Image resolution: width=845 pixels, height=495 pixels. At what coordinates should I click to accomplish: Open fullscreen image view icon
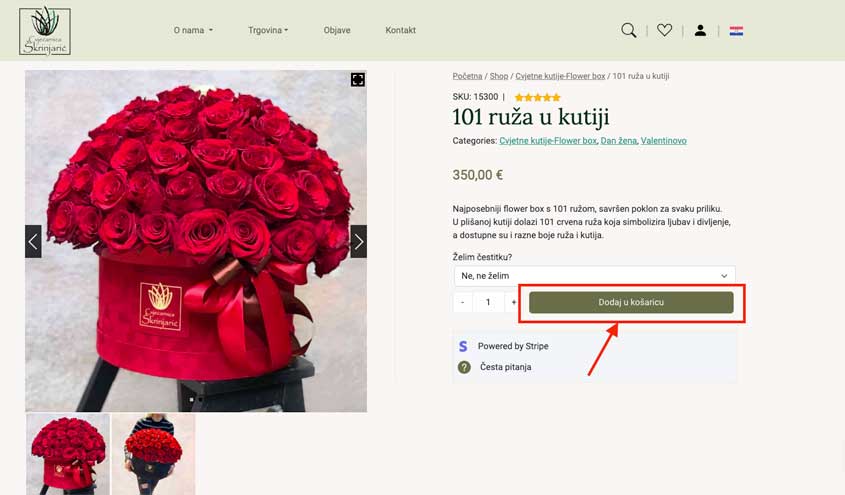(x=357, y=80)
